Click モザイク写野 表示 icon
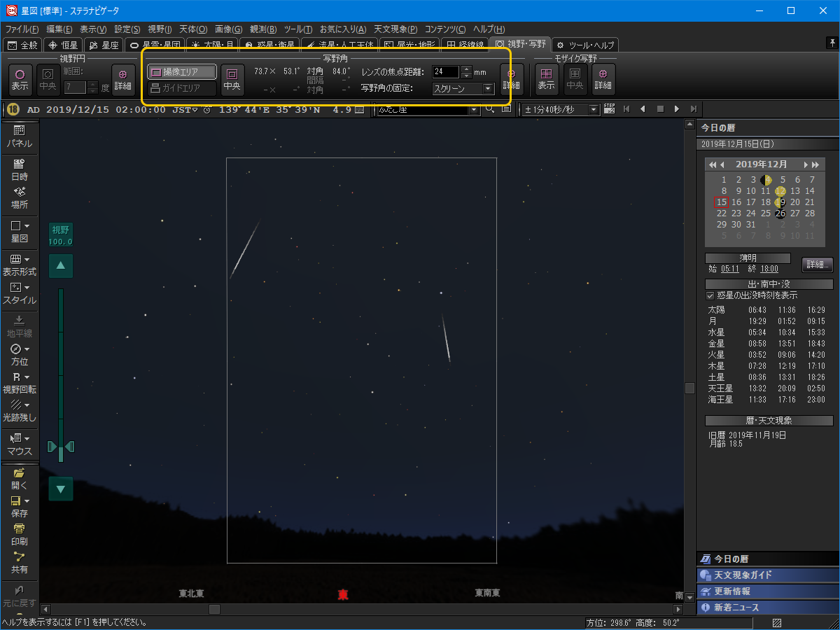The image size is (840, 630). pos(546,79)
